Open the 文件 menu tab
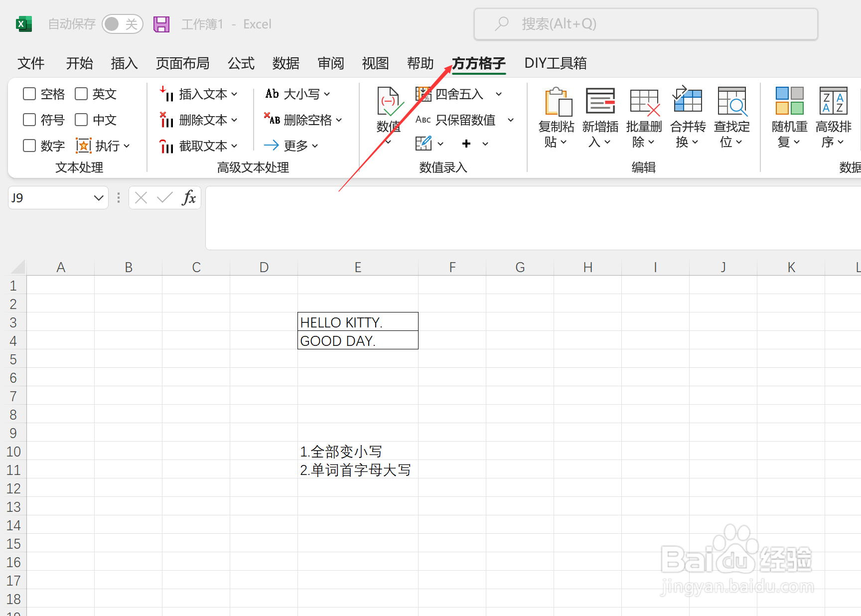This screenshot has width=861, height=616. [x=31, y=63]
